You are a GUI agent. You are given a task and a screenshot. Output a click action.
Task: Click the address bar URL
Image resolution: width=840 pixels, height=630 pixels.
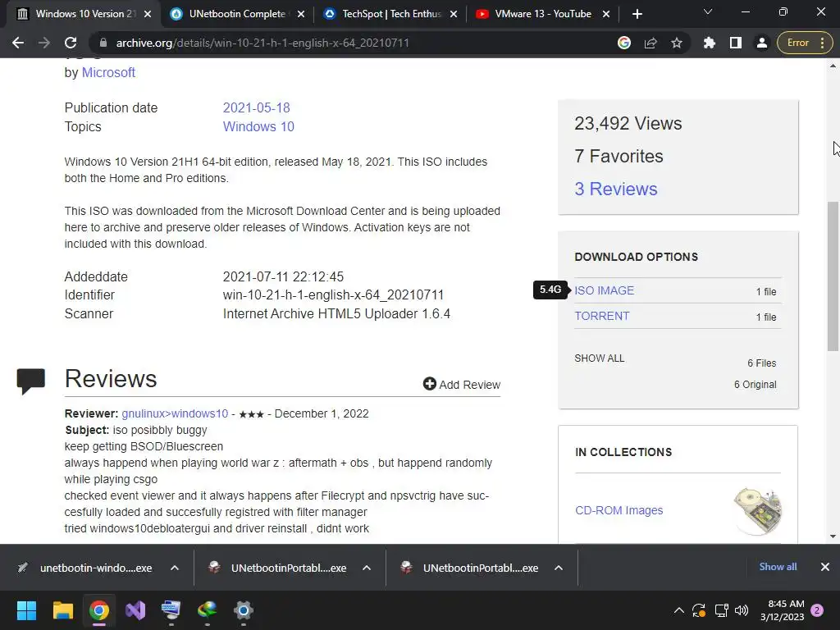point(262,43)
